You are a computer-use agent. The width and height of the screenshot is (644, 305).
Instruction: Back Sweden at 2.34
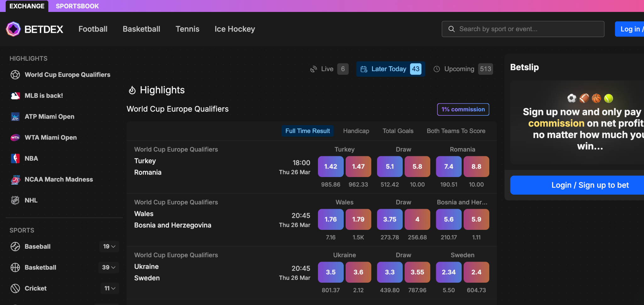pyautogui.click(x=449, y=272)
